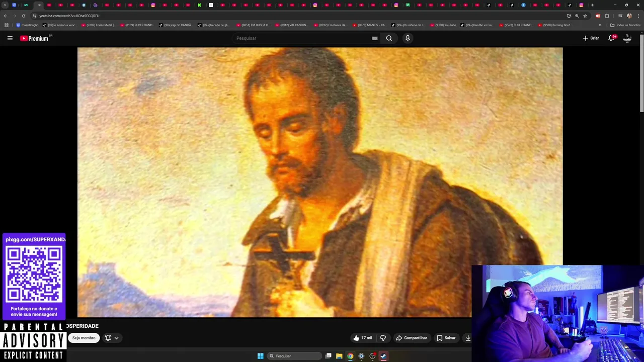
Task: Click install/cast icon in address bar
Action: [x=569, y=16]
